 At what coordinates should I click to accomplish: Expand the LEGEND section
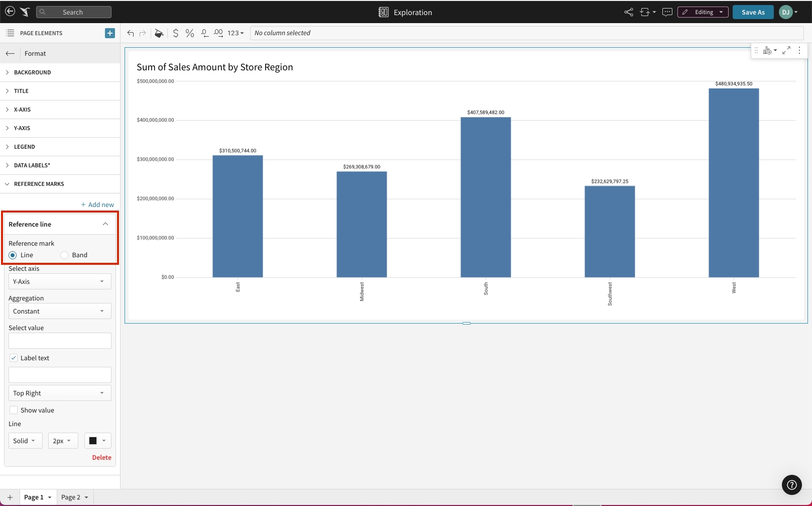click(x=25, y=147)
